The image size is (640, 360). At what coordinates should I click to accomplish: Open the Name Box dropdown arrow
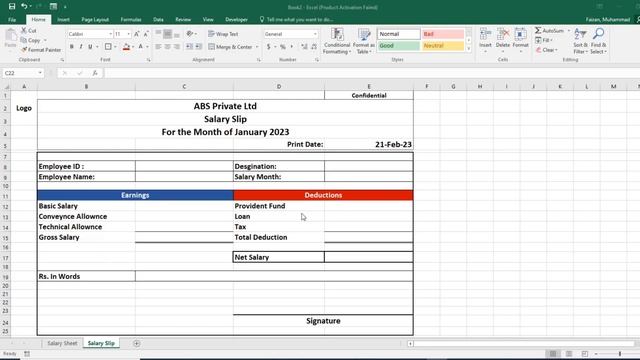click(x=40, y=73)
